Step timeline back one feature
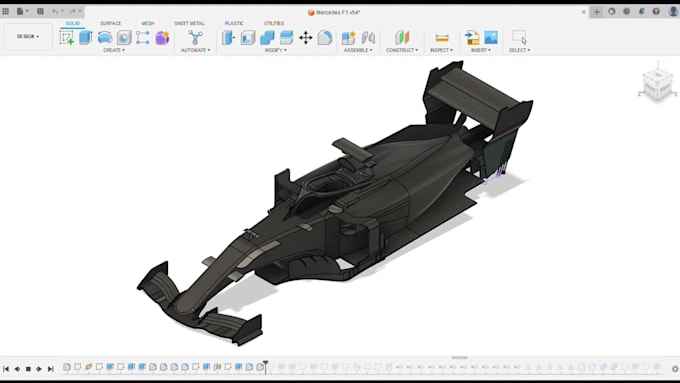This screenshot has width=680, height=383. pos(17,369)
